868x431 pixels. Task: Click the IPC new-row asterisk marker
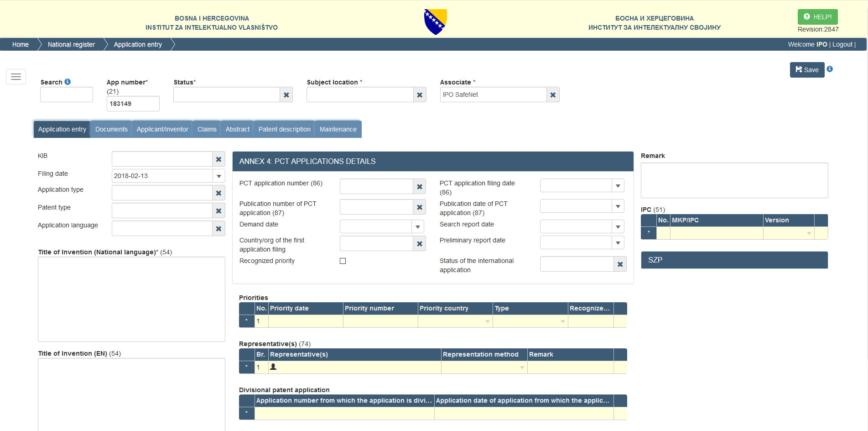(x=649, y=233)
